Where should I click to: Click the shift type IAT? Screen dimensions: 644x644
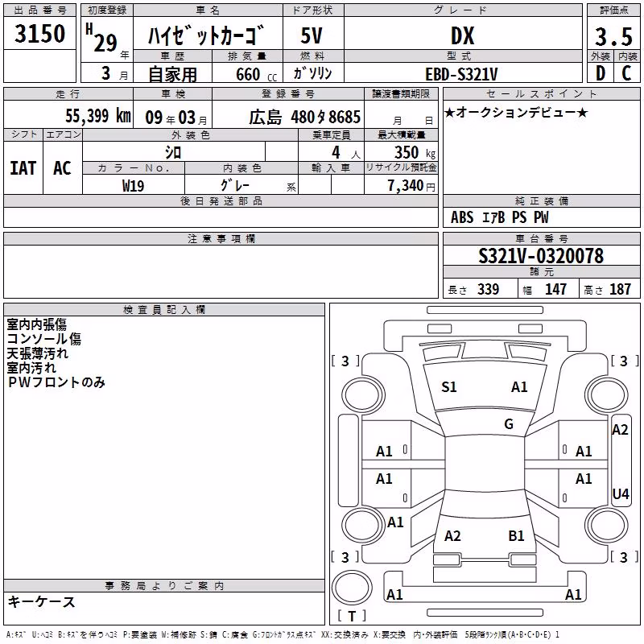(x=23, y=168)
